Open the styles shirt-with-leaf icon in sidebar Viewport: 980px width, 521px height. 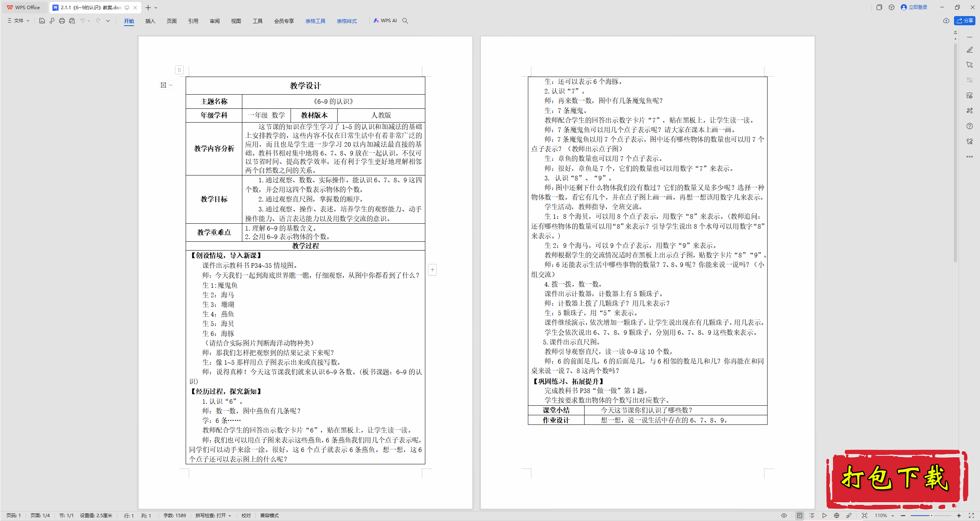tap(970, 95)
